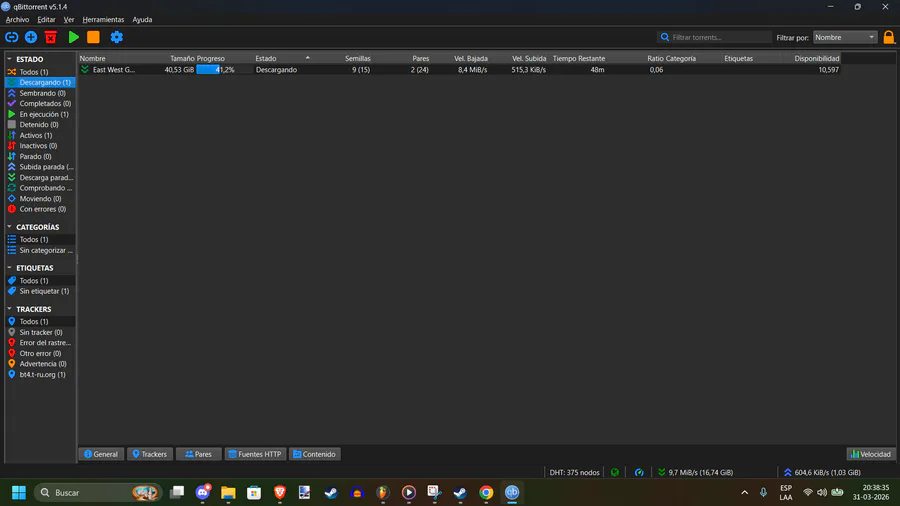Image resolution: width=900 pixels, height=506 pixels.
Task: Open the Herramientas menu
Action: [103, 20]
